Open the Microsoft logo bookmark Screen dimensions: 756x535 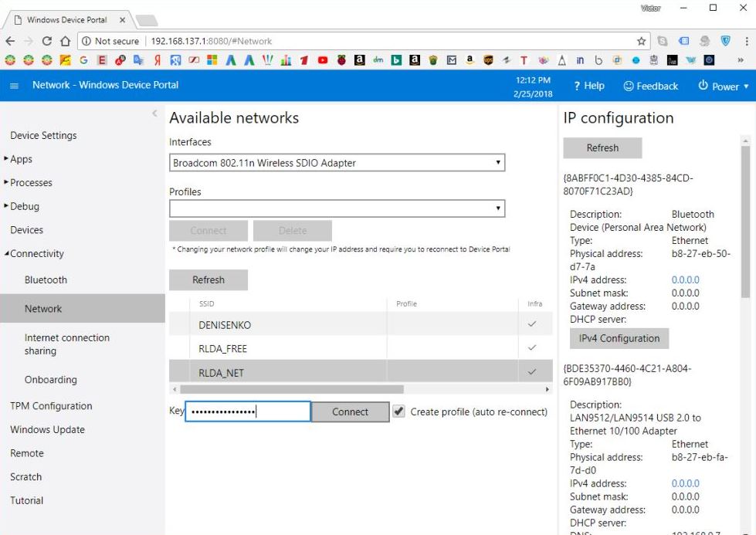[x=212, y=60]
